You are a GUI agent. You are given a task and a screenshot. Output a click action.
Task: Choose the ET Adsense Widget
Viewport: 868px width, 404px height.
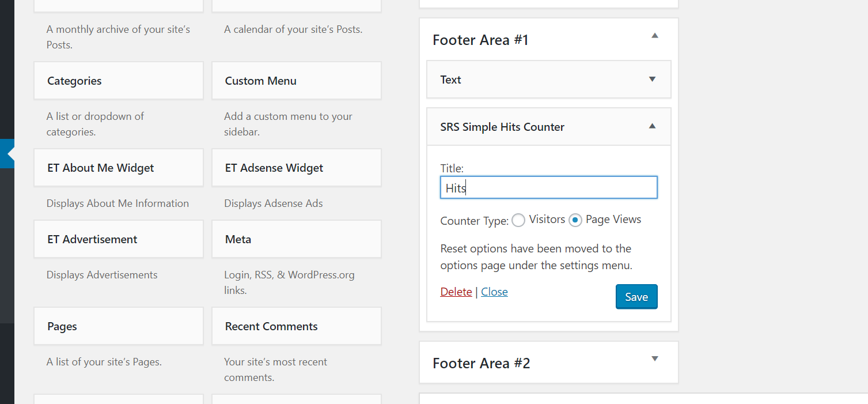click(x=297, y=168)
